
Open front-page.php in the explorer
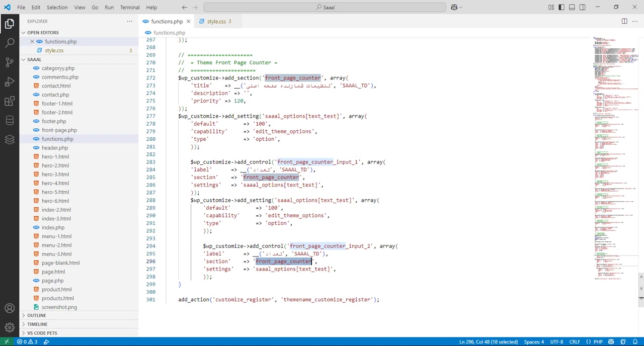(x=59, y=130)
